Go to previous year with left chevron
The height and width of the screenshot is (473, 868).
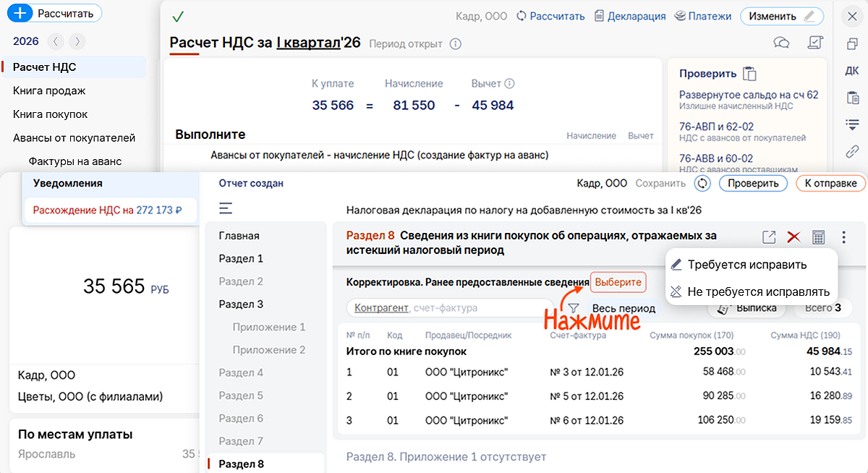(x=56, y=41)
